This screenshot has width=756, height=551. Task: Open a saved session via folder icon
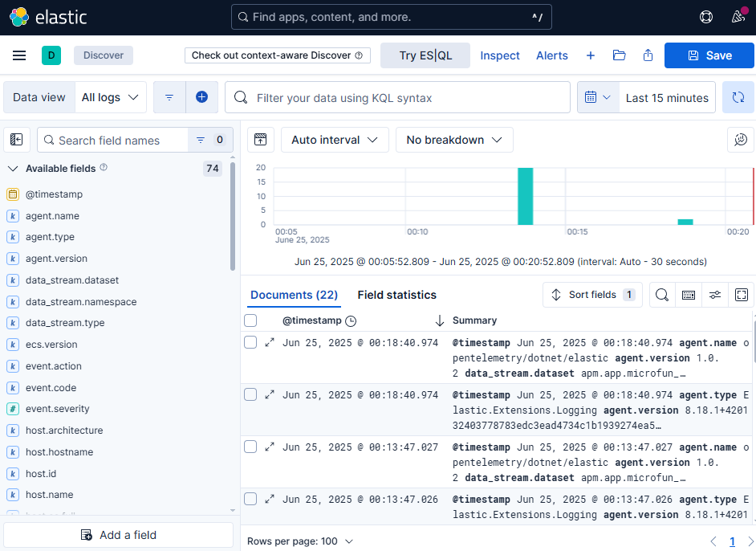pos(619,55)
